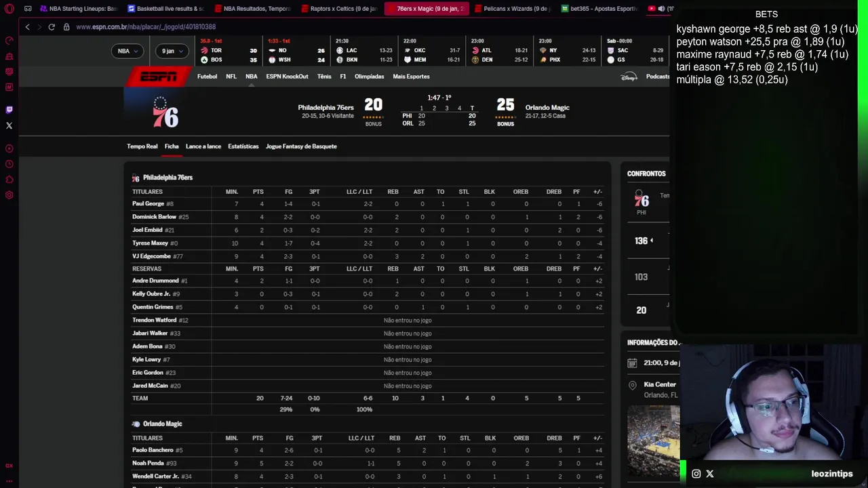The image size is (868, 488).
Task: Open NO vs WSH scoreboard game
Action: tap(296, 51)
